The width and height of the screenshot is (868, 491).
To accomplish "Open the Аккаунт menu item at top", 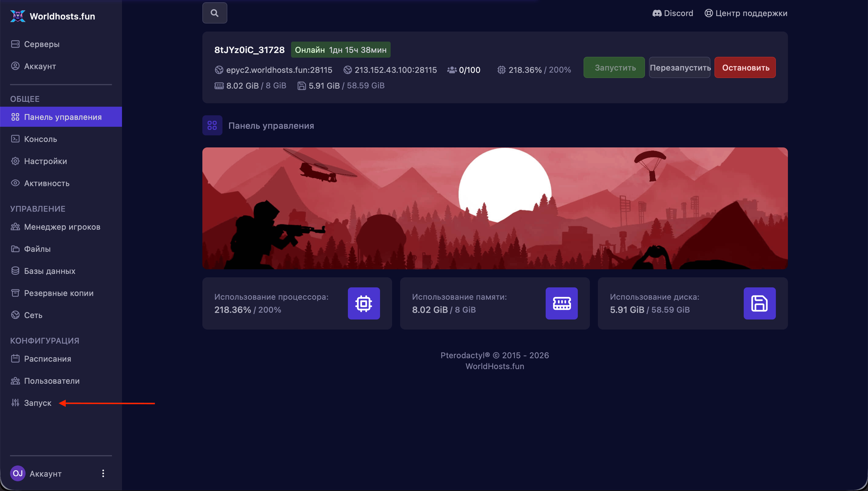I will (x=61, y=66).
